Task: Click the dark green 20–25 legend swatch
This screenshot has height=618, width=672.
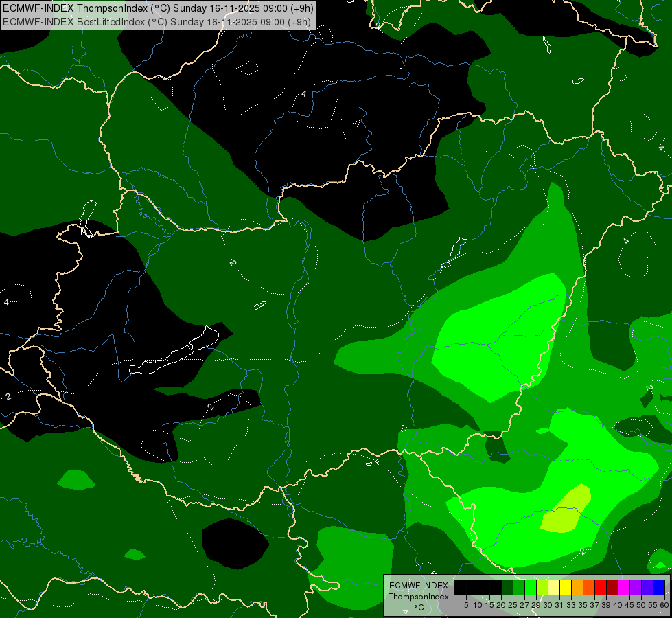Action: point(507,587)
